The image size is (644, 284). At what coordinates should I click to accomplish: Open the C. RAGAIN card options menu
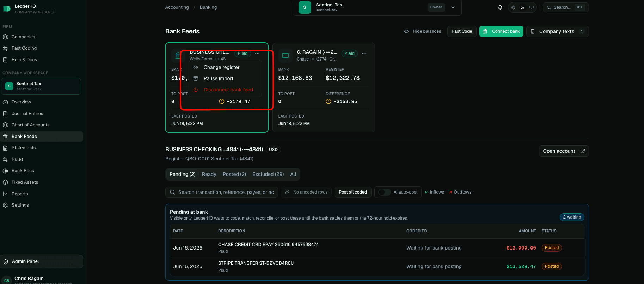pos(364,53)
